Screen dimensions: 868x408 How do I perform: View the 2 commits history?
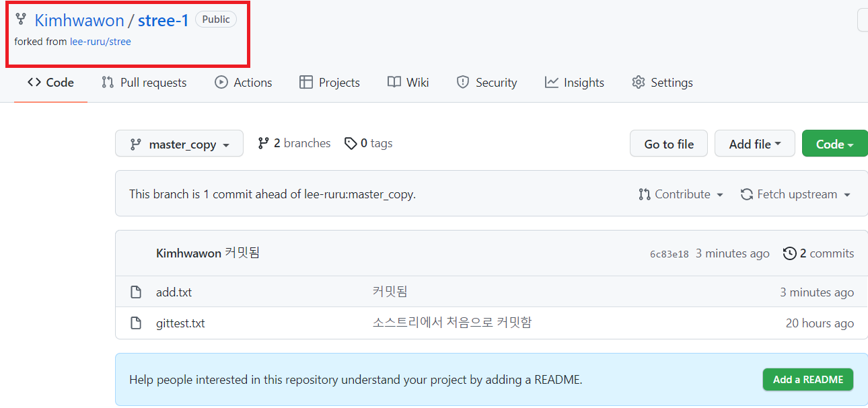(819, 253)
